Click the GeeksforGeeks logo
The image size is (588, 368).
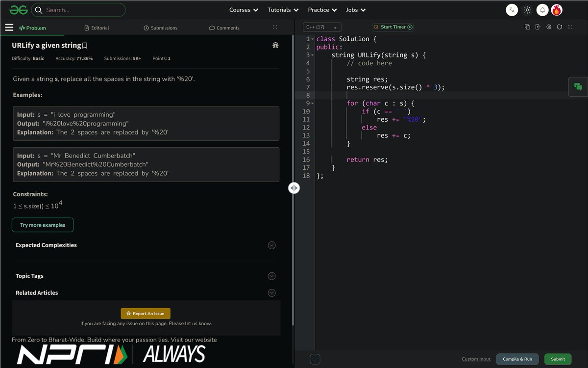tap(18, 10)
